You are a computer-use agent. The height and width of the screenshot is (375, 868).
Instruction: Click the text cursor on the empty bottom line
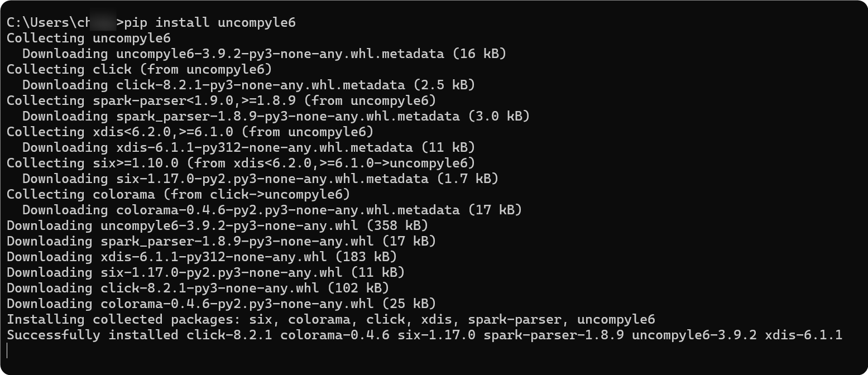click(x=8, y=350)
